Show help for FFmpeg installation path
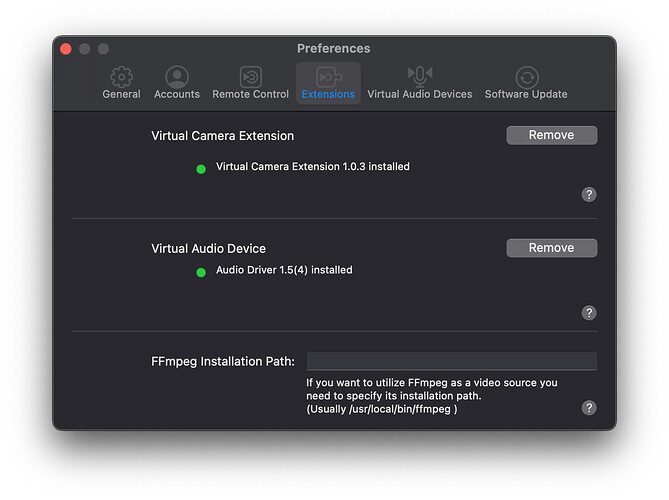Image resolution: width=669 pixels, height=500 pixels. pos(589,408)
